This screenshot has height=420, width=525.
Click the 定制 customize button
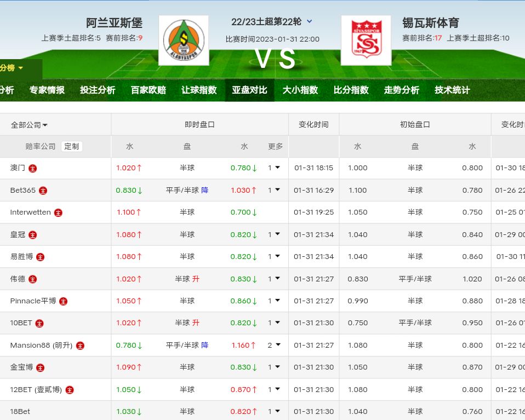tap(72, 146)
